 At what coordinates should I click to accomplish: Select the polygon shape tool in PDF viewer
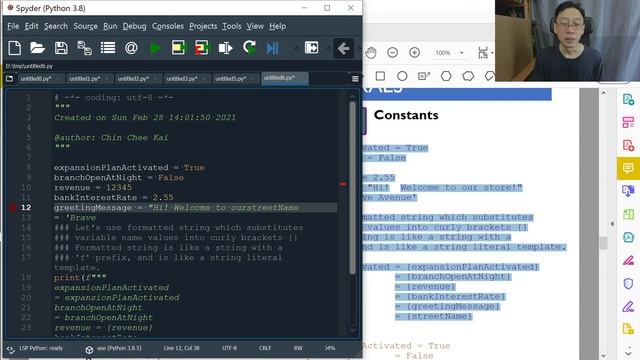coord(446,76)
